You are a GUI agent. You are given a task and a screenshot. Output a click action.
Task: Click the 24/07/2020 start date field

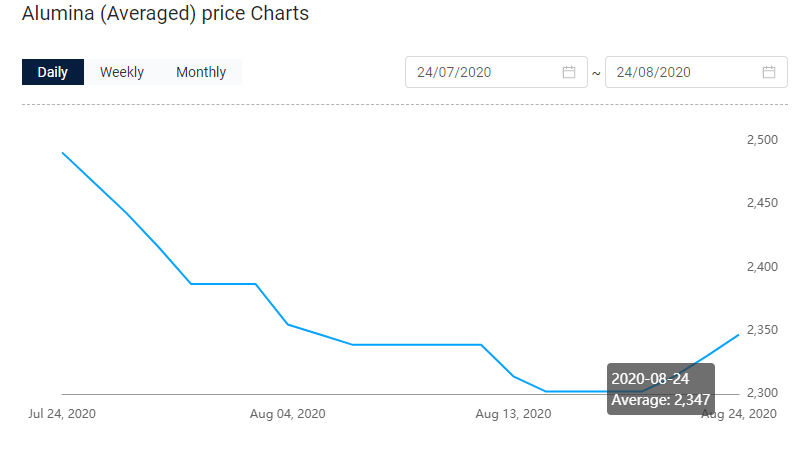coord(496,72)
